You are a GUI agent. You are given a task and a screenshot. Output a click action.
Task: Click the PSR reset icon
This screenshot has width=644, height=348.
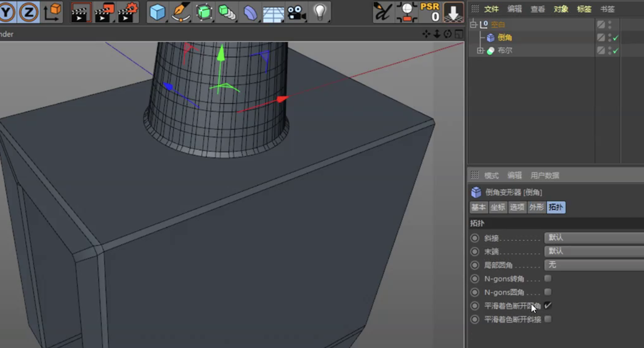(430, 12)
